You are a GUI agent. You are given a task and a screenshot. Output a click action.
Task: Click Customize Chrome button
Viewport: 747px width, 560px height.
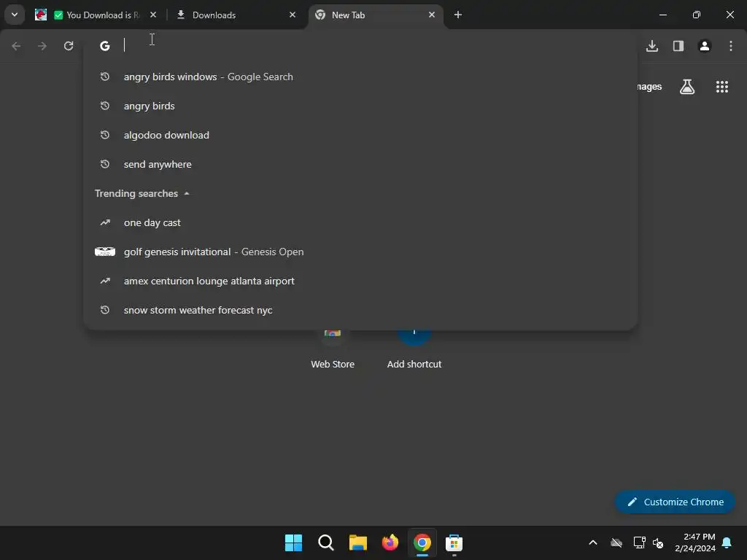click(x=675, y=502)
